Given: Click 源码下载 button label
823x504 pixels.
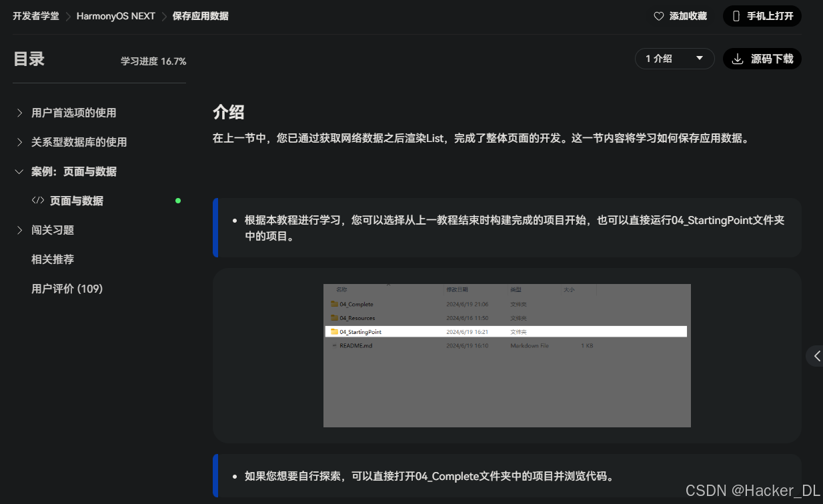Looking at the screenshot, I should (x=772, y=59).
